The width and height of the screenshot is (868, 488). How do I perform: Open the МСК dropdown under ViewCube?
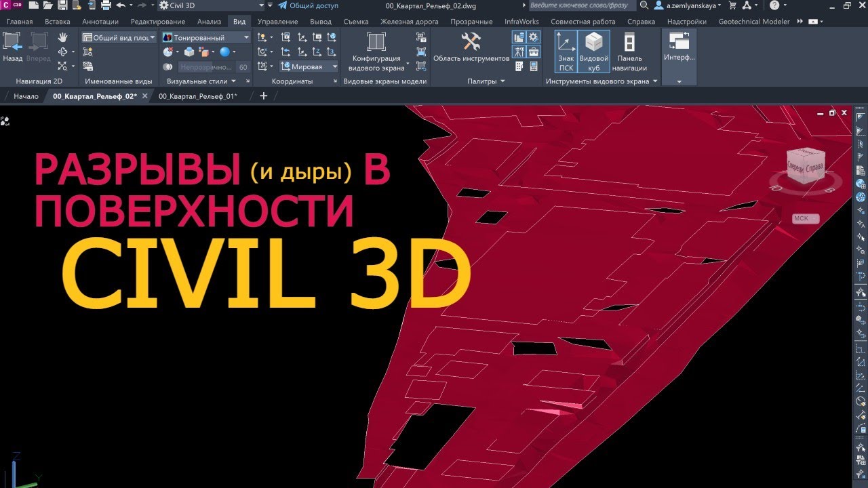click(x=806, y=218)
